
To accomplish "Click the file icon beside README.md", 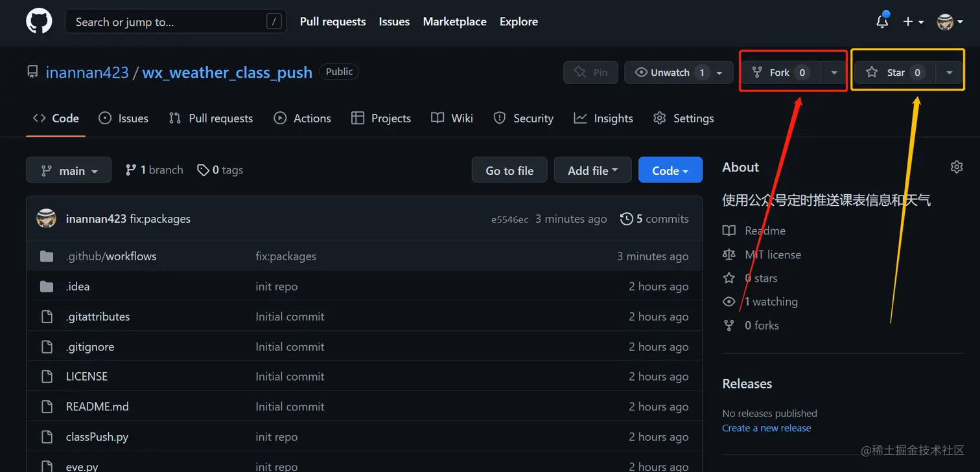I will (47, 407).
